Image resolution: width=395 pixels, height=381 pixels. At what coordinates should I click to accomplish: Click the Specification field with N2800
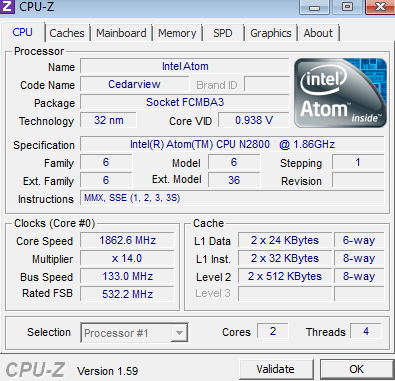pyautogui.click(x=232, y=144)
